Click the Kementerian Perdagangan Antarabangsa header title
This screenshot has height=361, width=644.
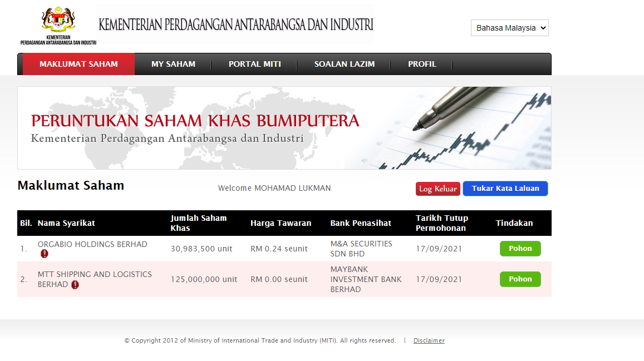pos(236,24)
